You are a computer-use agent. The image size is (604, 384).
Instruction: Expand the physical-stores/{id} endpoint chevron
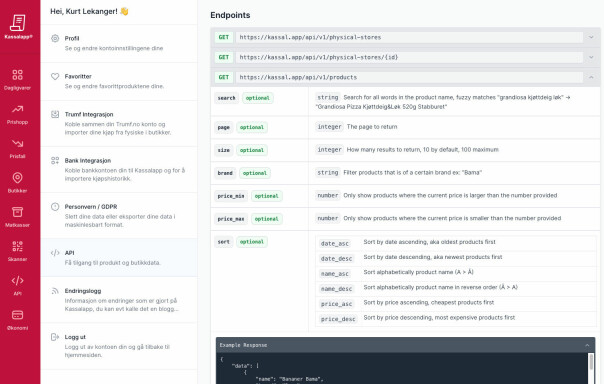591,57
